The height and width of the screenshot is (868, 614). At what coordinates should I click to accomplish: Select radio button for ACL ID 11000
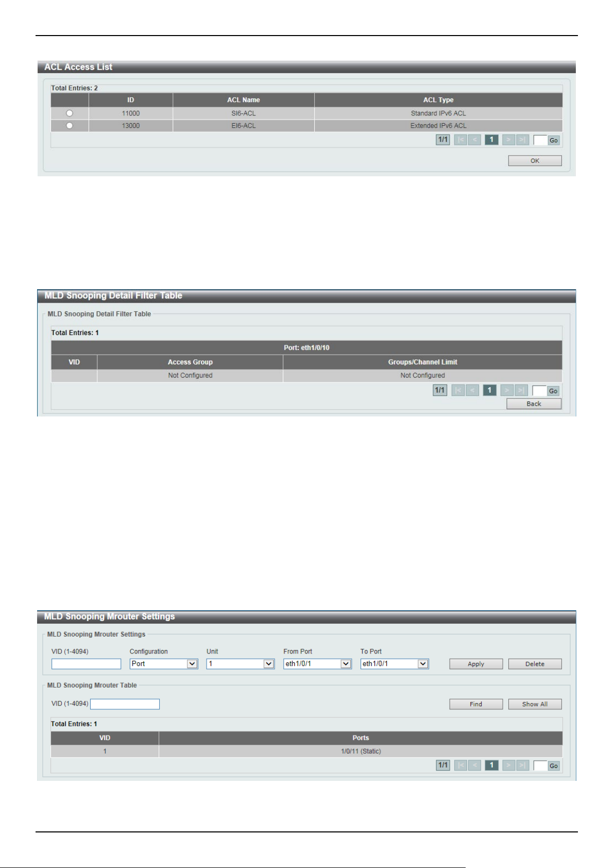[70, 113]
